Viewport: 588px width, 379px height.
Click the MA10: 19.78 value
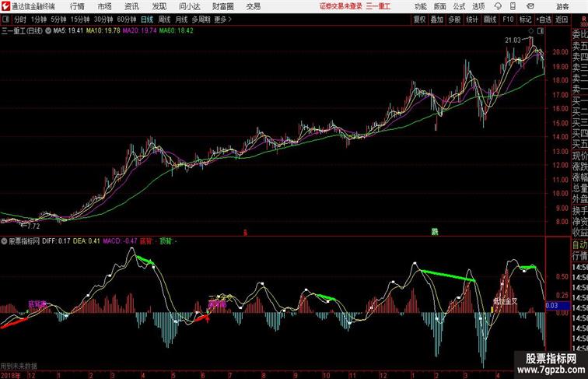[103, 31]
